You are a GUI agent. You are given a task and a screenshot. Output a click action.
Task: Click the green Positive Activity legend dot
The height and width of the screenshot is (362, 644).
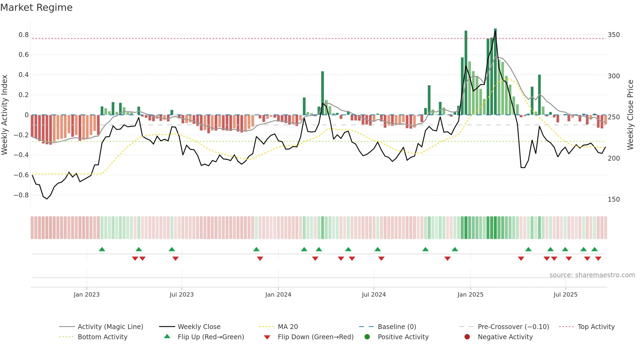click(x=367, y=337)
